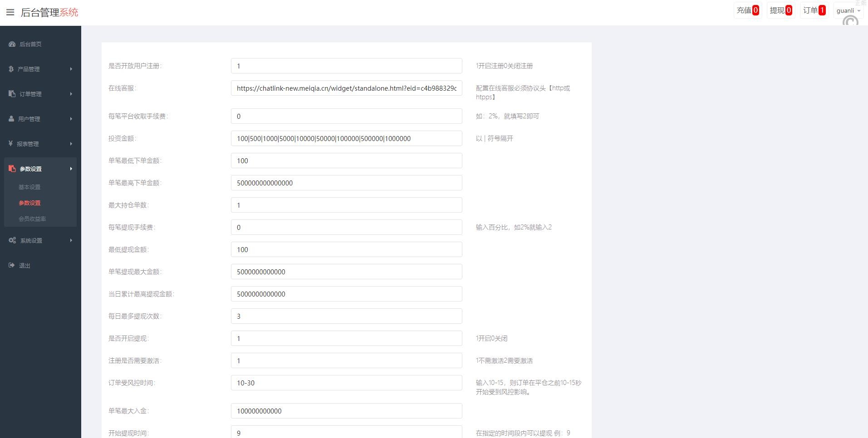Click the hint text 1开启注册0关闭注册
The height and width of the screenshot is (438, 868).
pos(504,66)
